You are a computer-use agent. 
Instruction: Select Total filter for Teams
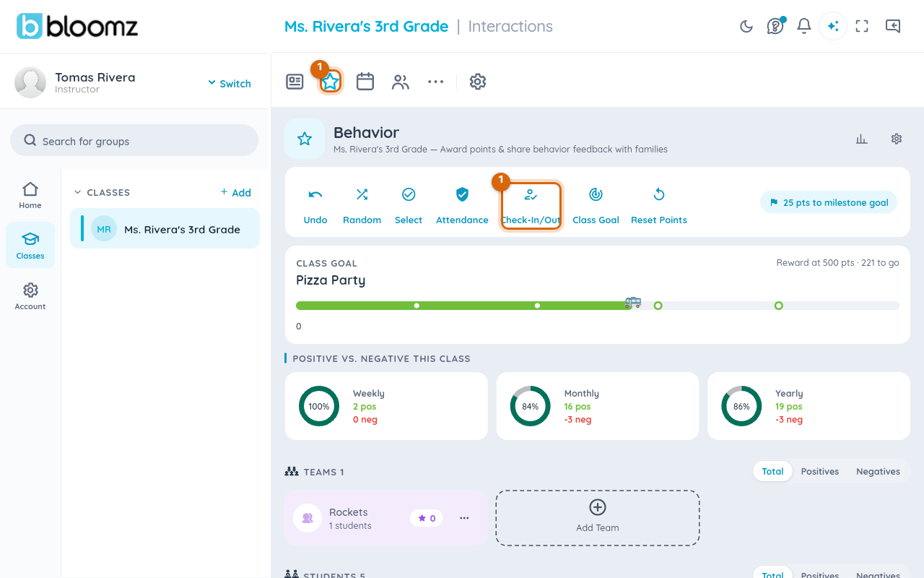(772, 471)
